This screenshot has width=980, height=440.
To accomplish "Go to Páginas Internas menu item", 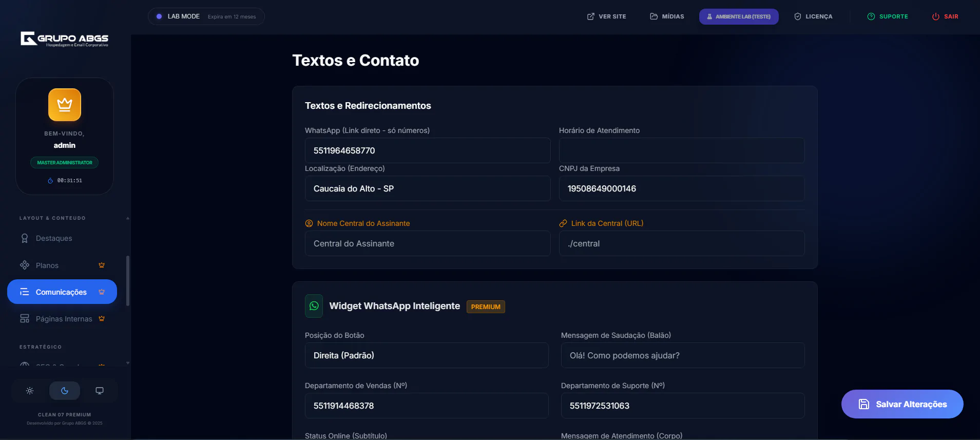I will pyautogui.click(x=64, y=319).
